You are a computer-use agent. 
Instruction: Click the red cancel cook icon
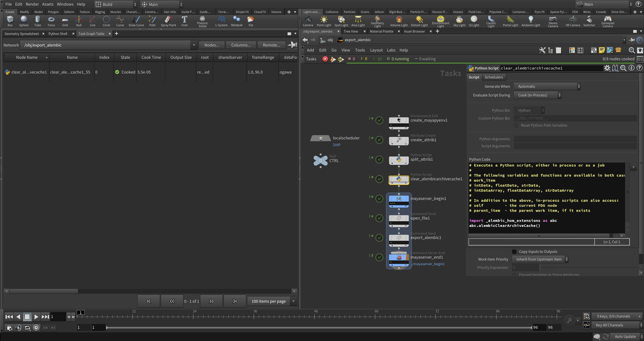[x=325, y=59]
